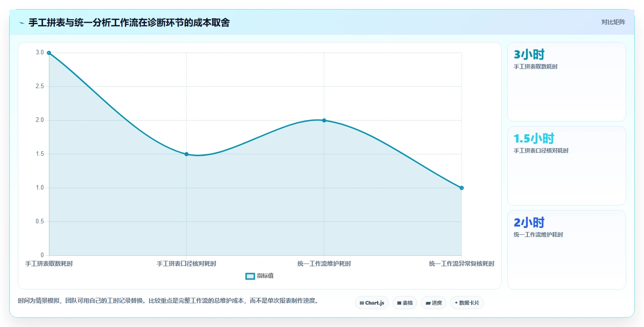Viewport: 644px width, 327px height.
Task: Click x-axis label 统一工作流维护耗时
Action: click(324, 264)
